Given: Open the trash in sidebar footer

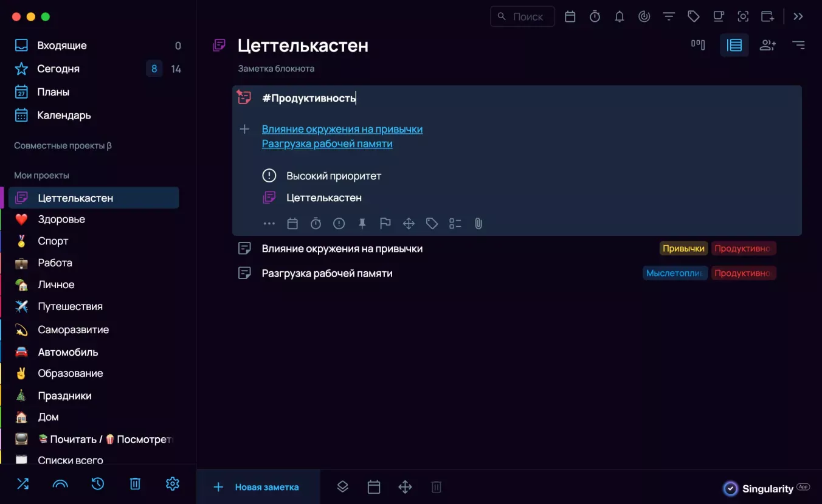Looking at the screenshot, I should click(135, 484).
